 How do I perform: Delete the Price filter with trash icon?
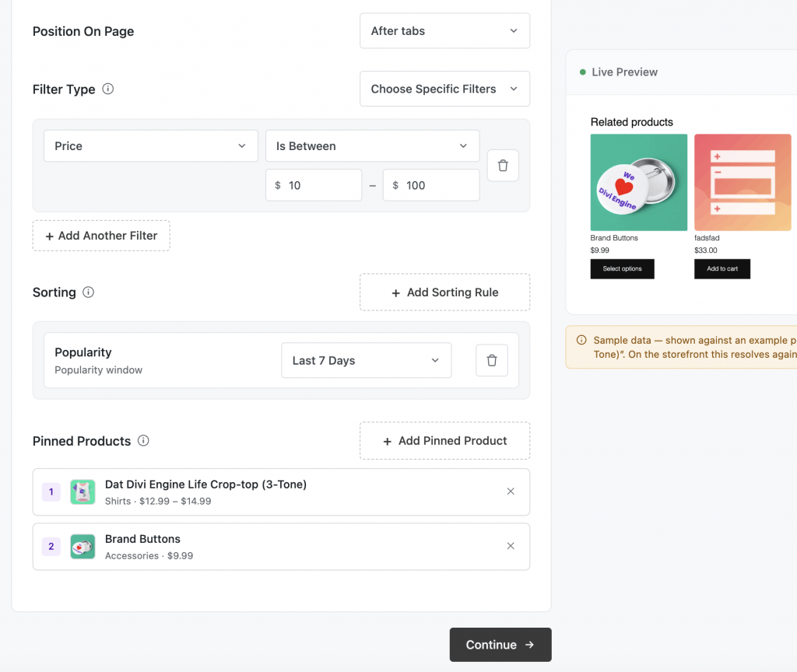point(503,166)
